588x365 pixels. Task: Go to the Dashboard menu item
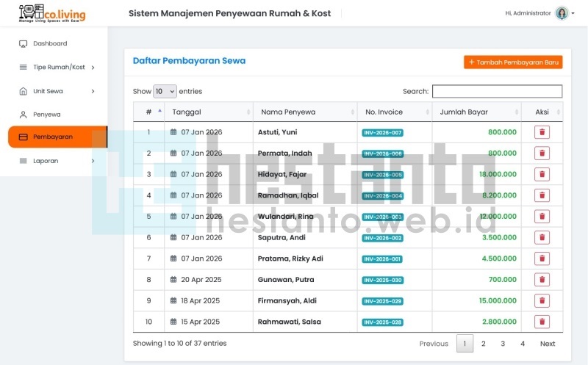click(50, 44)
